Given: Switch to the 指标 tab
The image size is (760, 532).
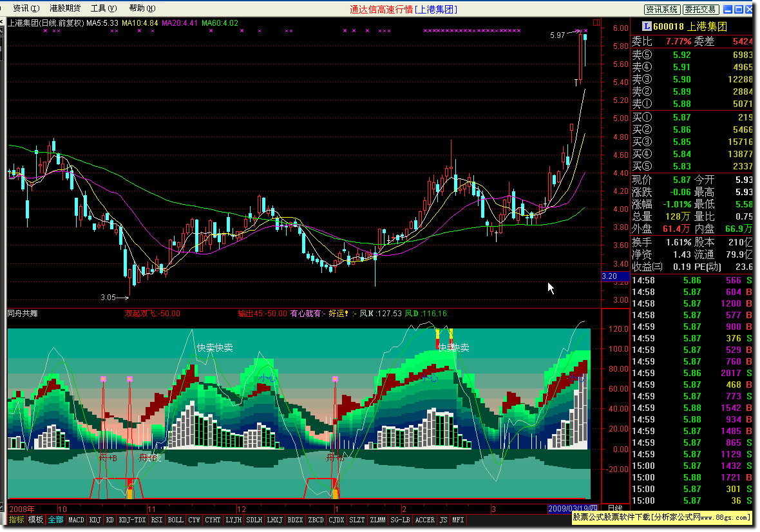Looking at the screenshot, I should click(17, 520).
